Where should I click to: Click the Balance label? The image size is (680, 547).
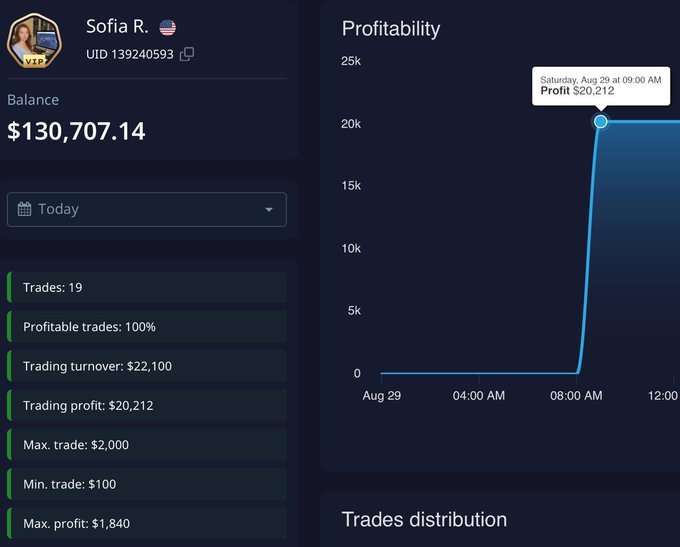(x=33, y=100)
